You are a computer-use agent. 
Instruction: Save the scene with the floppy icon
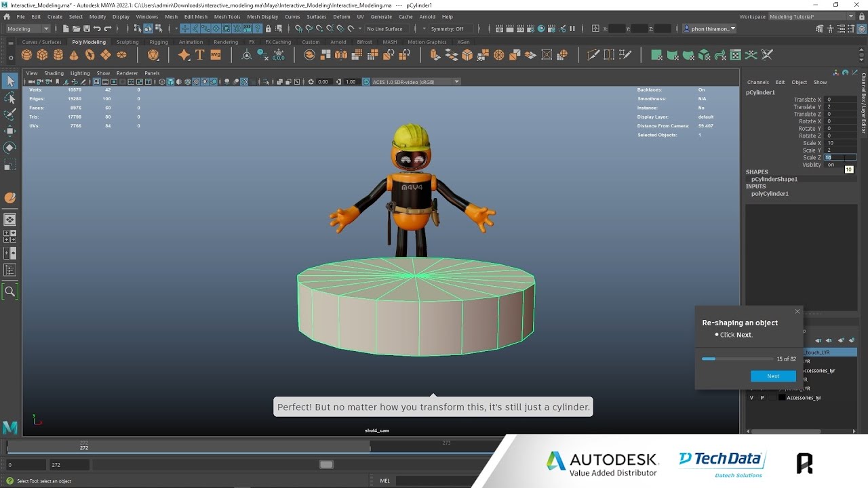click(86, 28)
